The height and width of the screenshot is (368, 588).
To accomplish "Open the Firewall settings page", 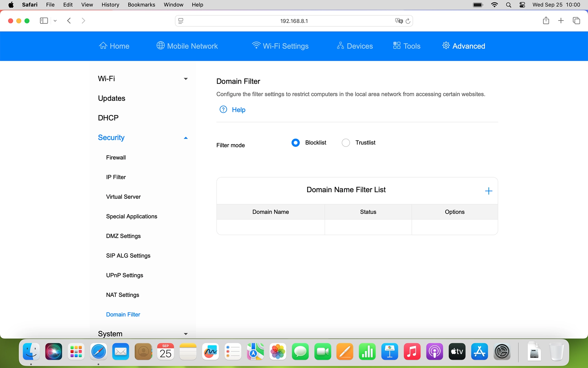I will point(116,157).
